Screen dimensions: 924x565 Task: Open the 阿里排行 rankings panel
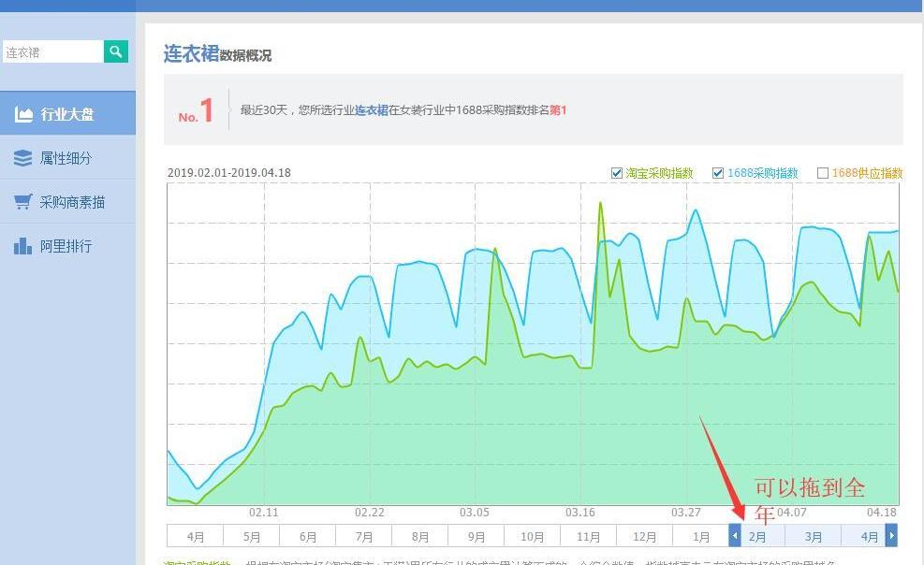point(66,244)
